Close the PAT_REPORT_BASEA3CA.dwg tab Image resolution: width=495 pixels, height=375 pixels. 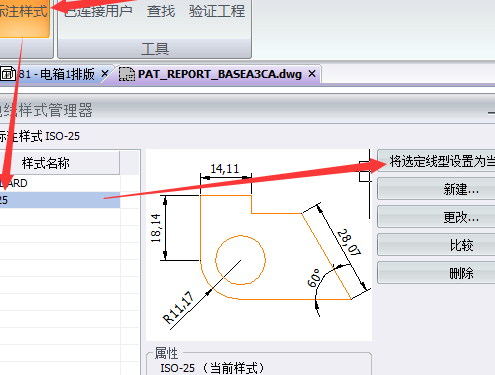coord(312,74)
